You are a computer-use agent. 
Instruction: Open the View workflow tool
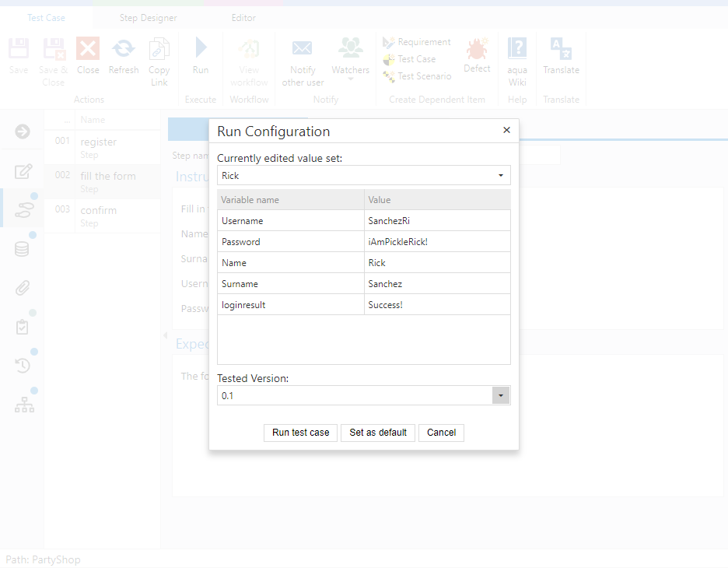click(x=249, y=48)
